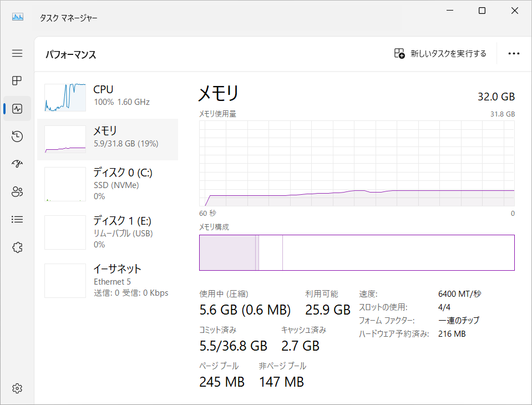Screen dimensions: 532x405
Task: Click the メモリ構成 composition bar
Action: (x=357, y=253)
